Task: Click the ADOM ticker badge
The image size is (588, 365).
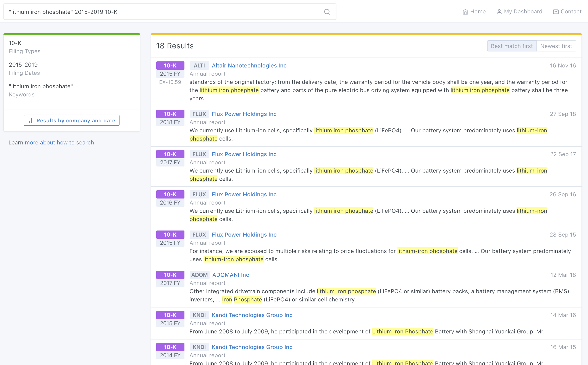Action: pyautogui.click(x=199, y=275)
